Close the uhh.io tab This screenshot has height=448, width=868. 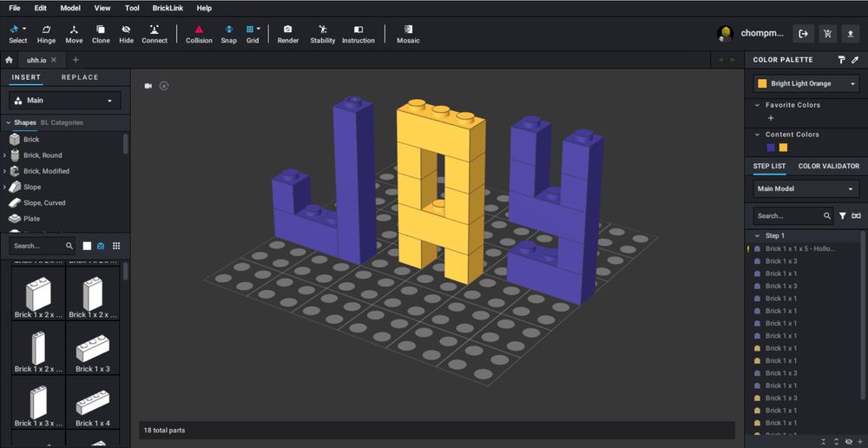pos(54,60)
